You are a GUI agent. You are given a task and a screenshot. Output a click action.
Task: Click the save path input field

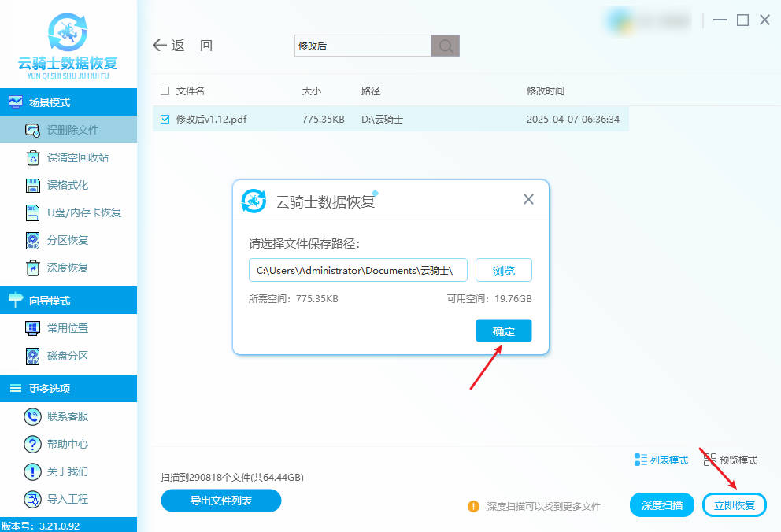pos(358,270)
